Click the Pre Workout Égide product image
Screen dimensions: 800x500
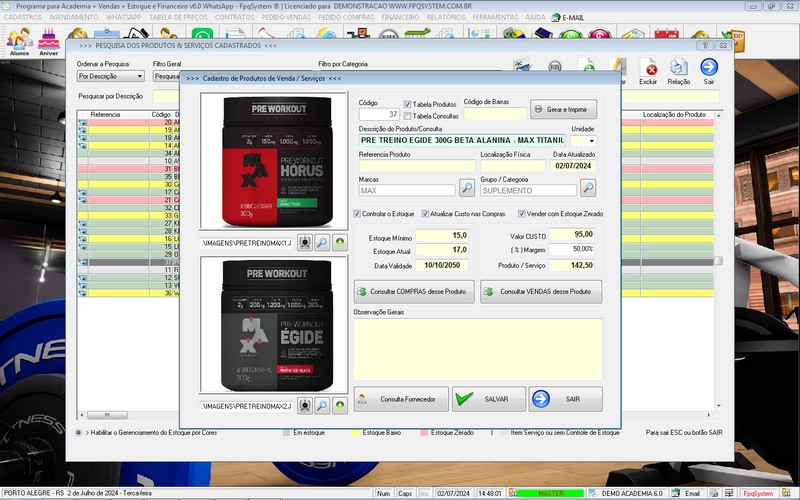point(274,324)
